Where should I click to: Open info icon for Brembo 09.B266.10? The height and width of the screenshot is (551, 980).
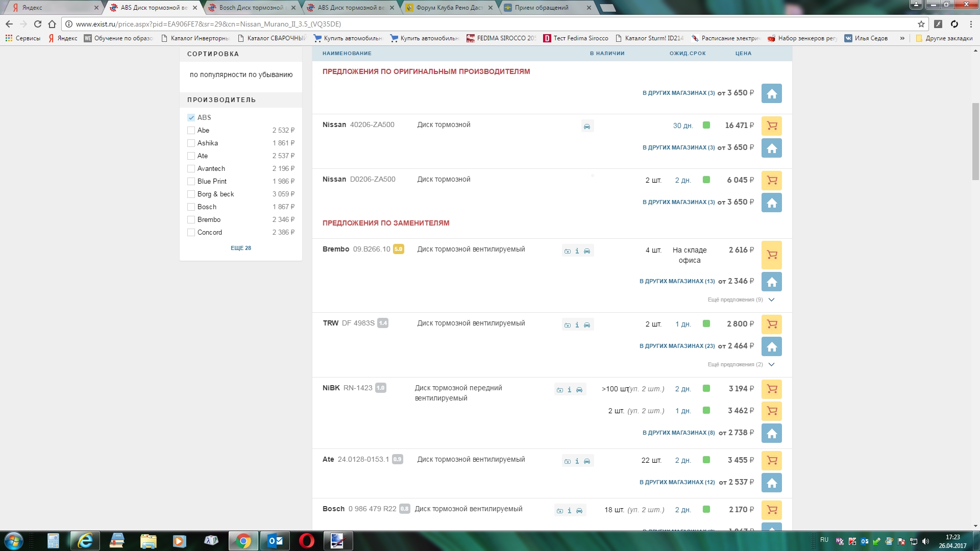coord(577,251)
